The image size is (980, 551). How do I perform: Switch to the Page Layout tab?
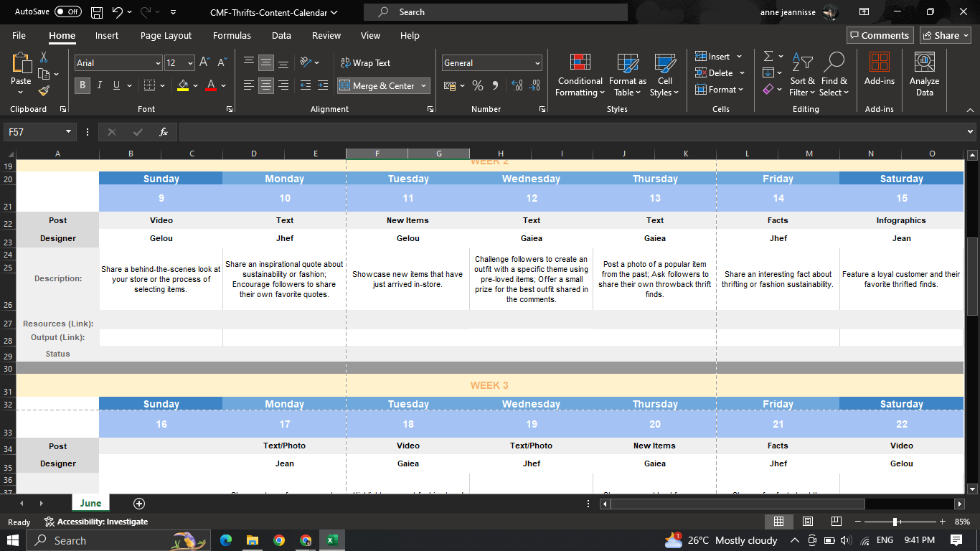coord(166,35)
